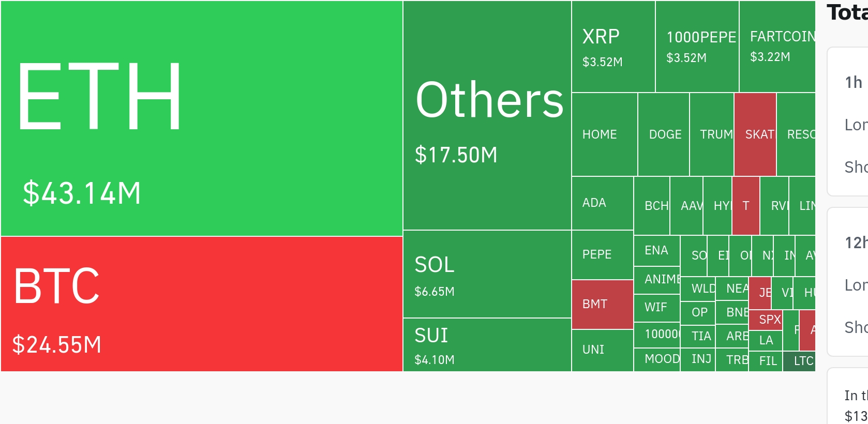The height and width of the screenshot is (424, 868).
Task: Select the ADA tile
Action: [603, 203]
